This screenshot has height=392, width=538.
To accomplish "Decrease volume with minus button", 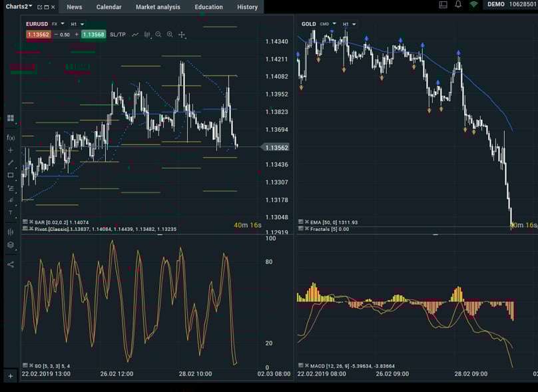I will pos(56,35).
